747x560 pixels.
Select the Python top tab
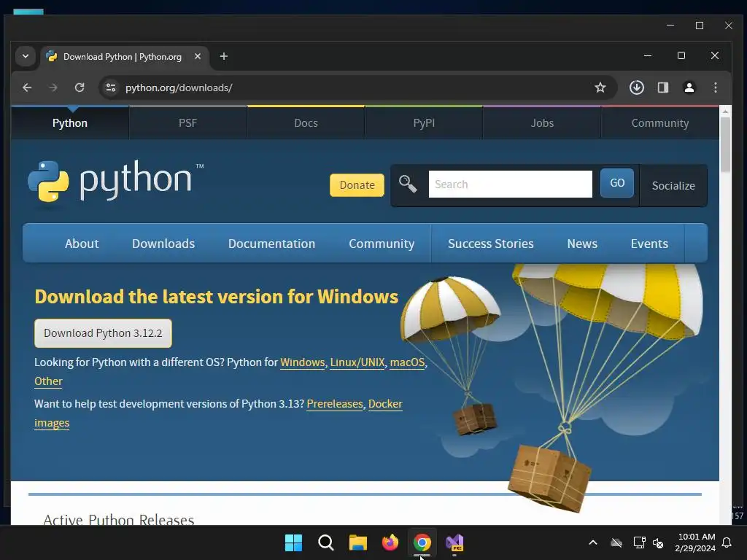tap(70, 122)
